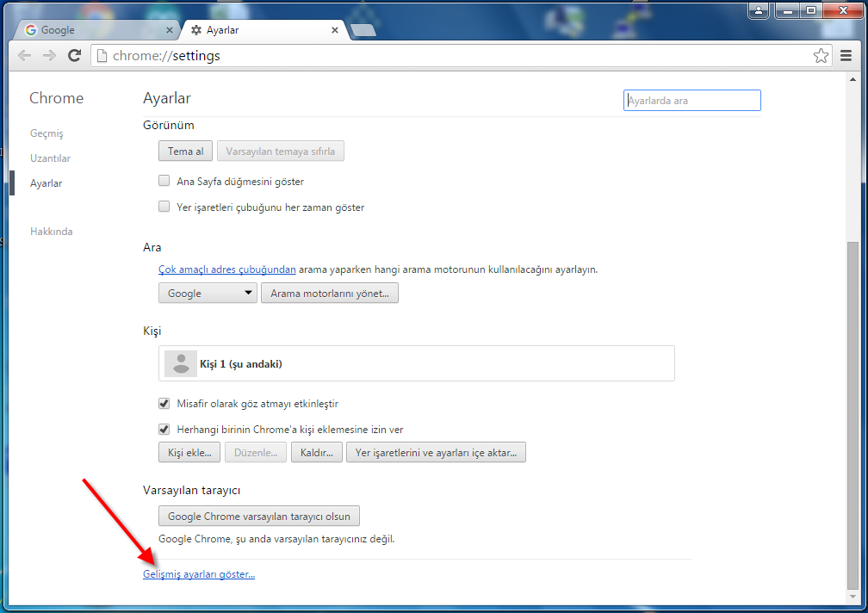Screen dimensions: 868x613
Task: Minimize the Chrome window
Action: 788,10
